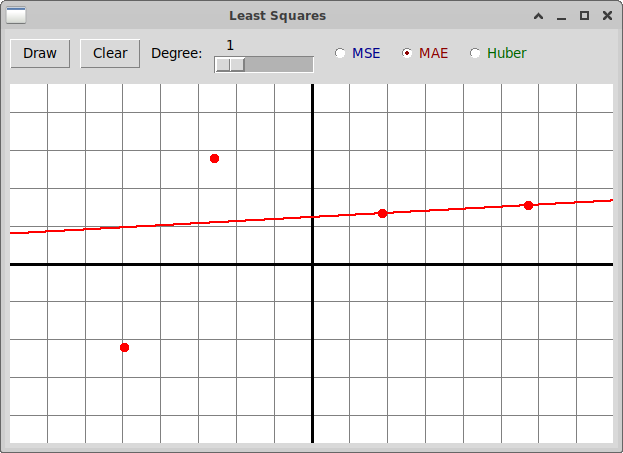623x453 pixels.
Task: Click the Degree slider trough right of handle
Action: pos(280,64)
